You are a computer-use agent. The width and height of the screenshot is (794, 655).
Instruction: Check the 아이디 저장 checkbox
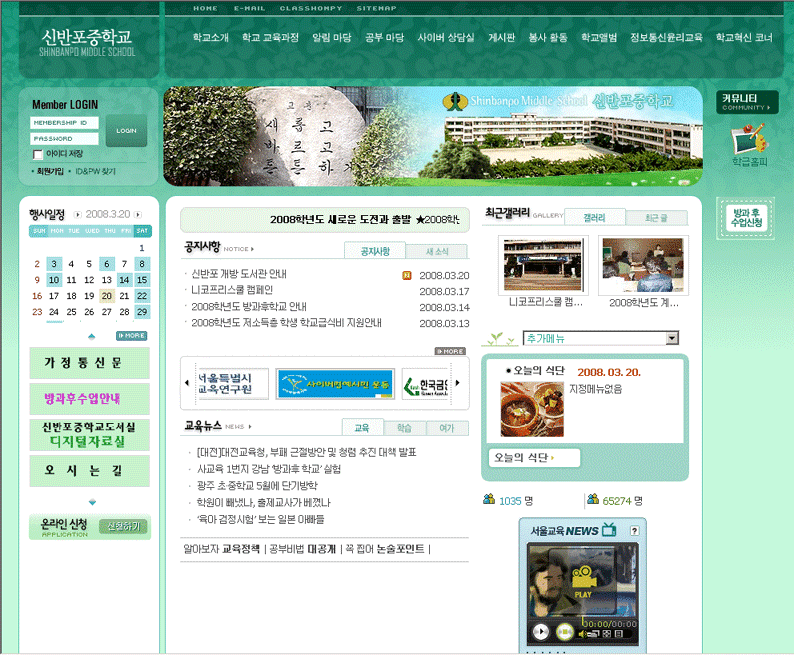tap(38, 154)
